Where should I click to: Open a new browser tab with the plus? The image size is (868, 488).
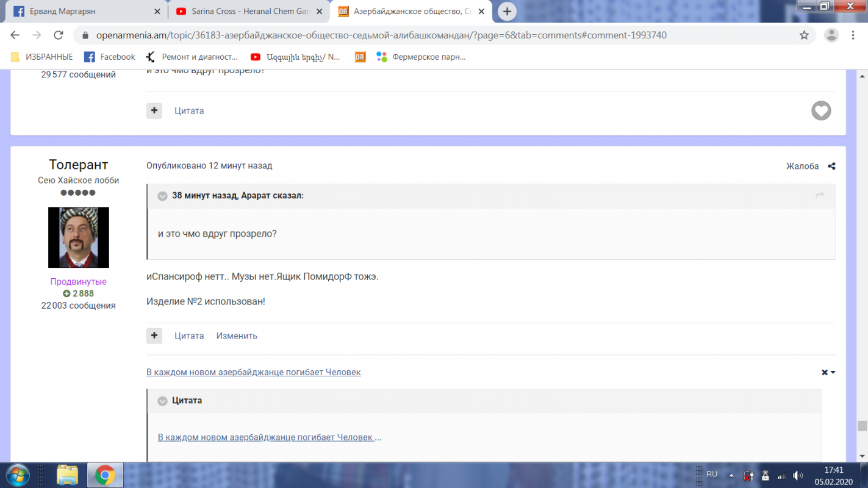(x=507, y=11)
